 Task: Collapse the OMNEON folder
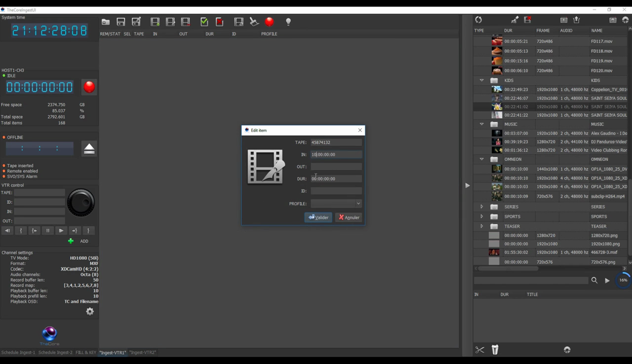point(481,159)
